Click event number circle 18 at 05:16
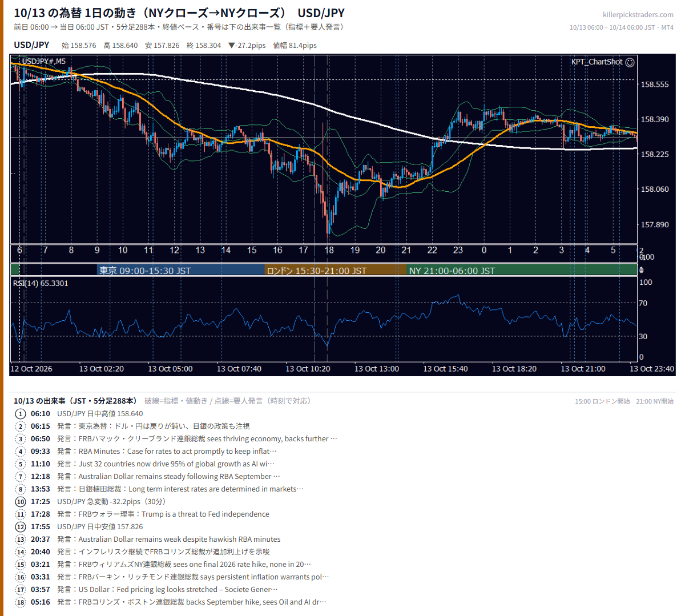685x616 pixels. tap(21, 602)
